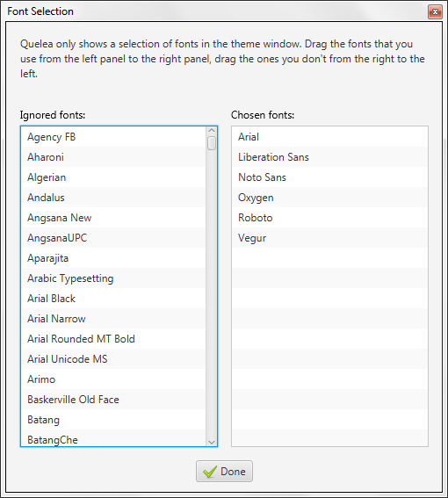Click the Ignored fonts scrollbar thumb
This screenshot has height=498, width=448.
[x=212, y=143]
